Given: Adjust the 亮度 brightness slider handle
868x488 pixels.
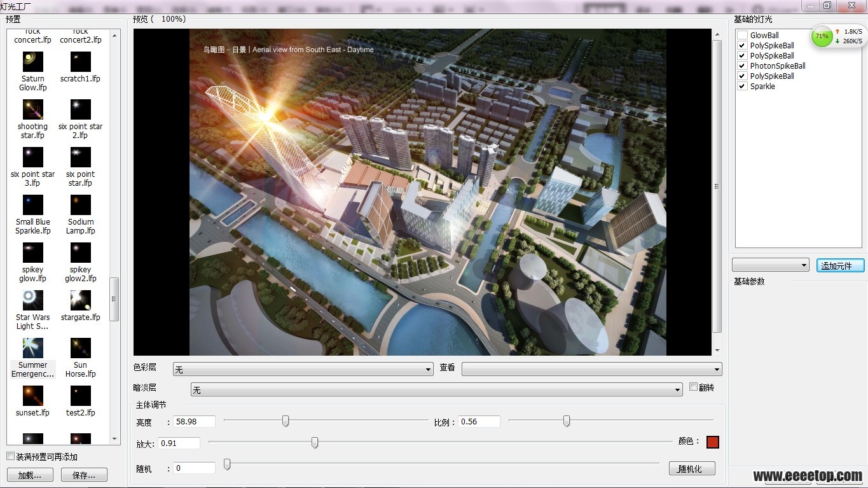Looking at the screenshot, I should pyautogui.click(x=286, y=421).
